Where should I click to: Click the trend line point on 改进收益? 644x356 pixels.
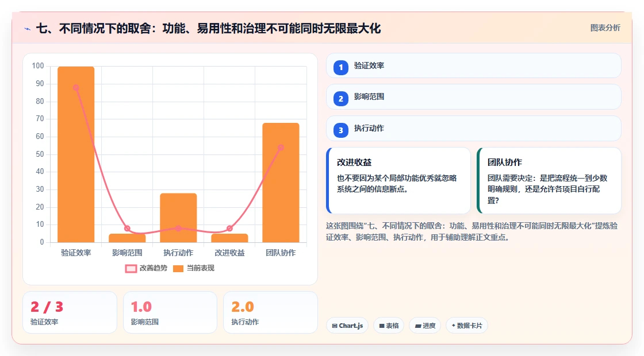pyautogui.click(x=229, y=229)
